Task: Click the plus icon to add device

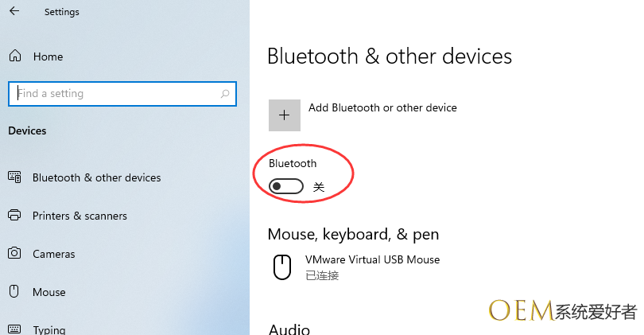Action: [x=285, y=115]
